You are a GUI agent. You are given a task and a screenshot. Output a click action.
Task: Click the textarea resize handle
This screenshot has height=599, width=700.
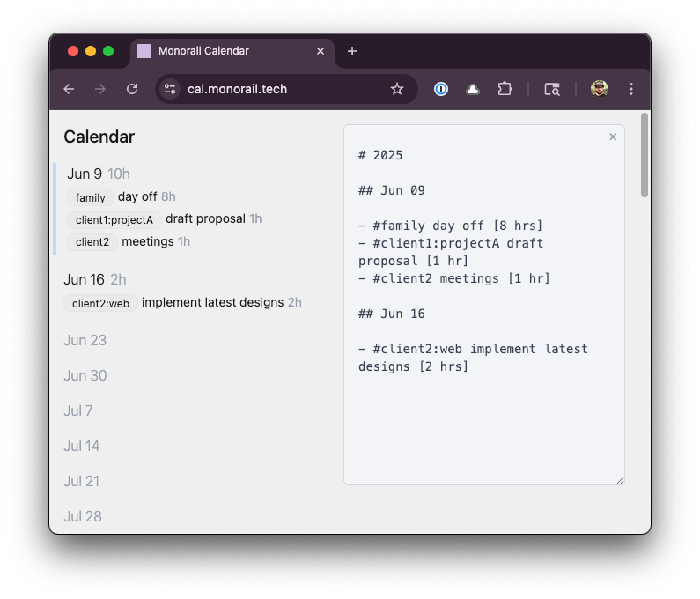620,480
